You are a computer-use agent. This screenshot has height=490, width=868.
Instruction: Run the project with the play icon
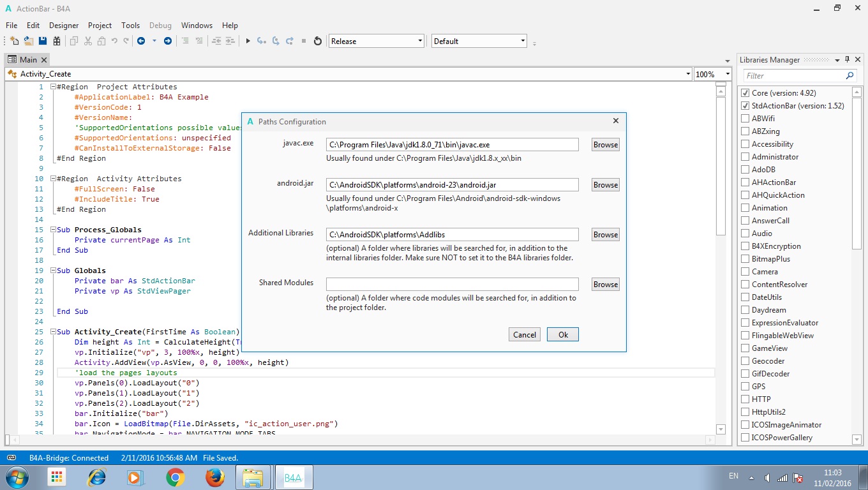pos(248,41)
